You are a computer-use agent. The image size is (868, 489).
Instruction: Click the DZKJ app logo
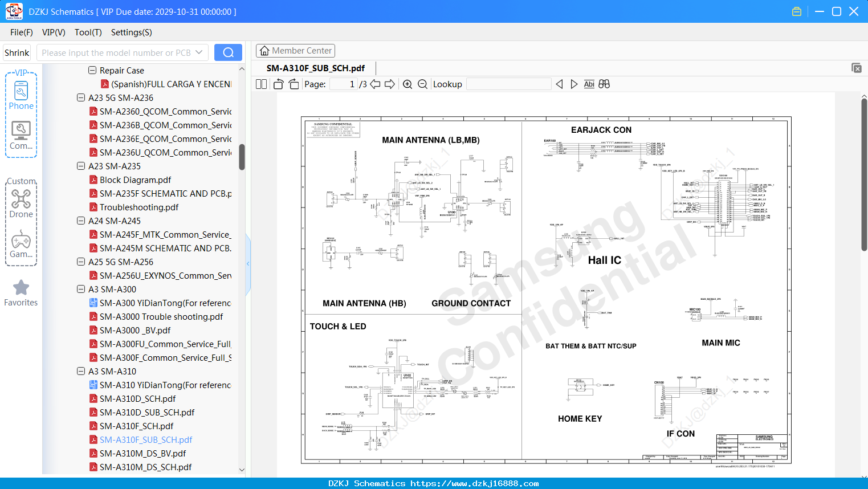(14, 11)
